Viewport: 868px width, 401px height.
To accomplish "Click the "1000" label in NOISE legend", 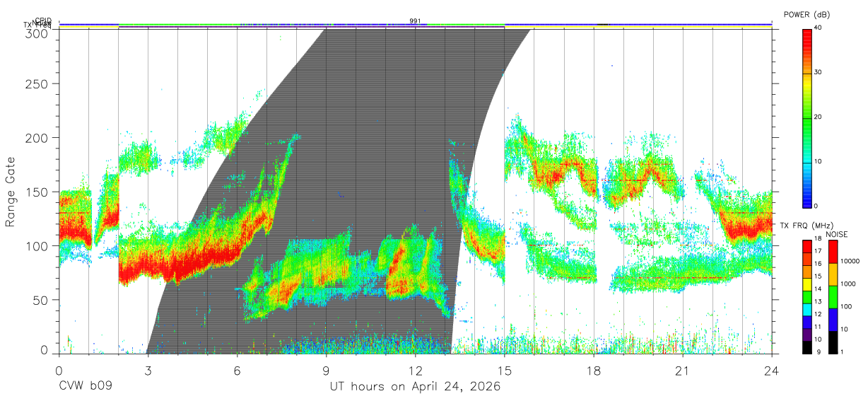I will (x=850, y=284).
